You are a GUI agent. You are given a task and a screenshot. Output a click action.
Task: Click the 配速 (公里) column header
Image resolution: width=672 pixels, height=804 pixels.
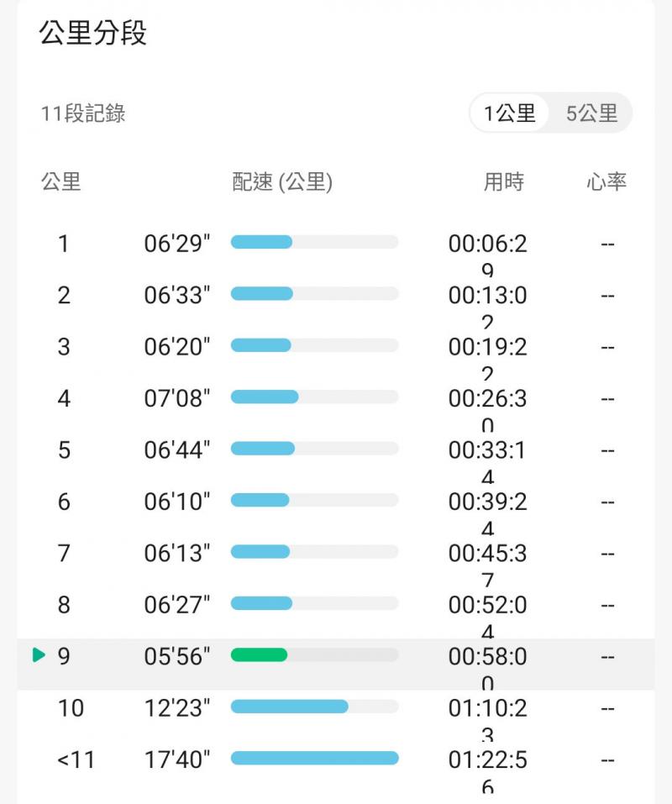click(x=282, y=181)
